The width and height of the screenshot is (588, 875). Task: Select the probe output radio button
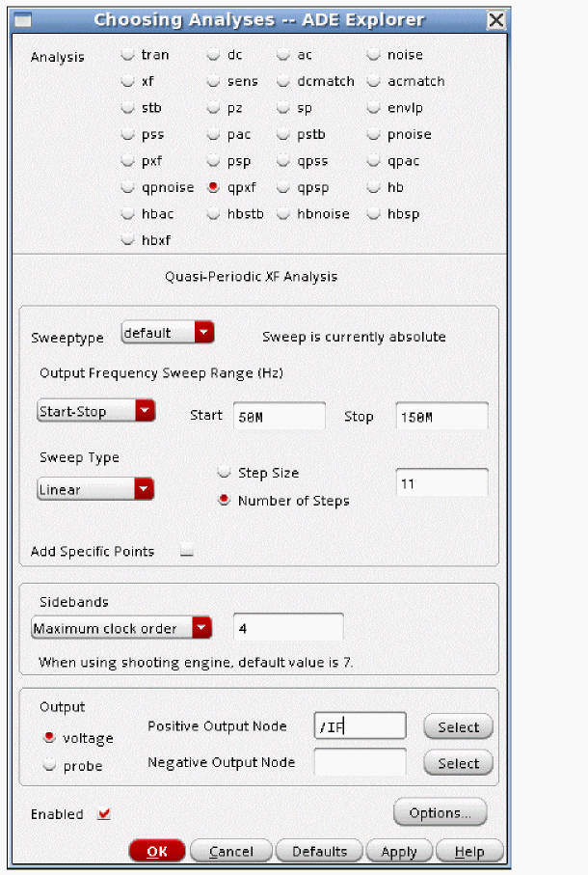click(x=49, y=765)
